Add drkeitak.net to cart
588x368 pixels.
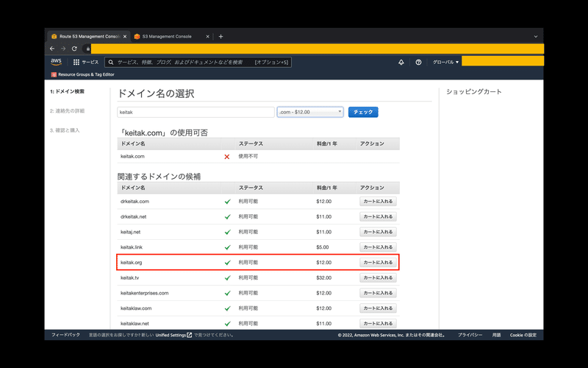pos(378,216)
